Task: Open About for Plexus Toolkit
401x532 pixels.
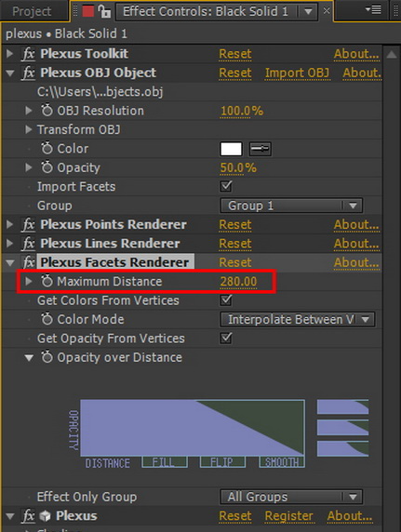Action: pos(356,54)
